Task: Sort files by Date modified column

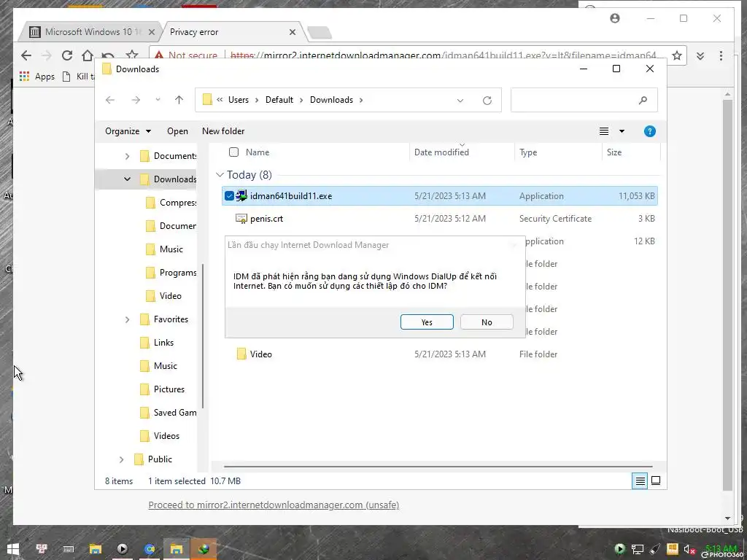Action: tap(441, 152)
